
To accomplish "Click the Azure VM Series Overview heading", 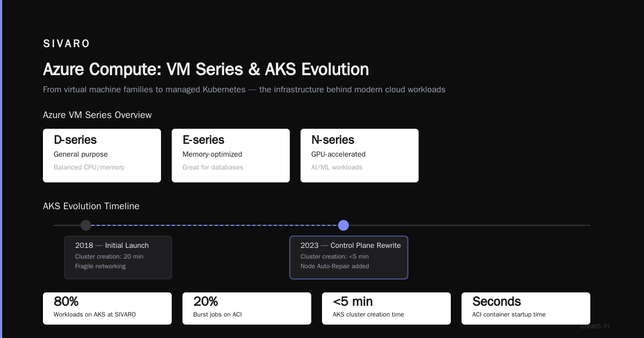I will pos(97,115).
